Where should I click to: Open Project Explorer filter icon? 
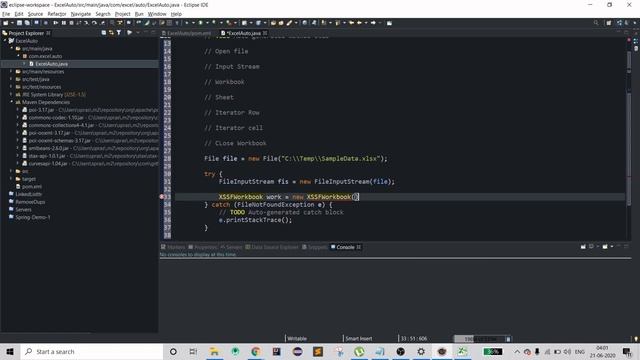click(x=119, y=33)
